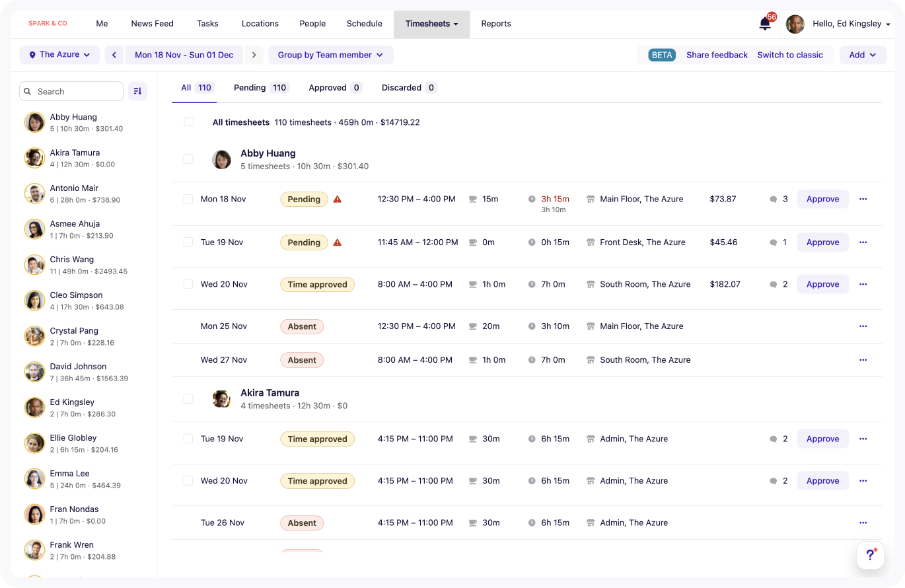Click the BETA badge
The width and height of the screenshot is (905, 588).
662,55
